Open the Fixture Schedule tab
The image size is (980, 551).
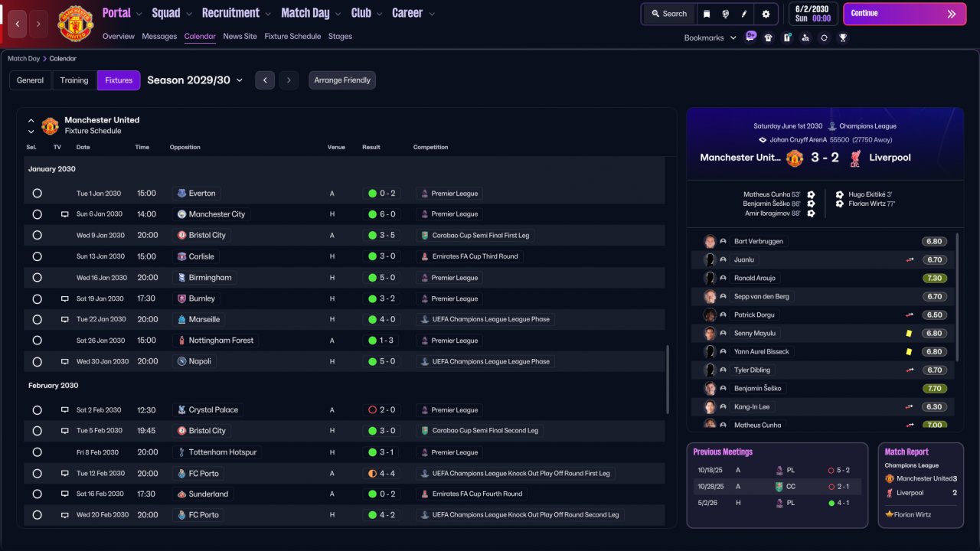[x=293, y=36]
